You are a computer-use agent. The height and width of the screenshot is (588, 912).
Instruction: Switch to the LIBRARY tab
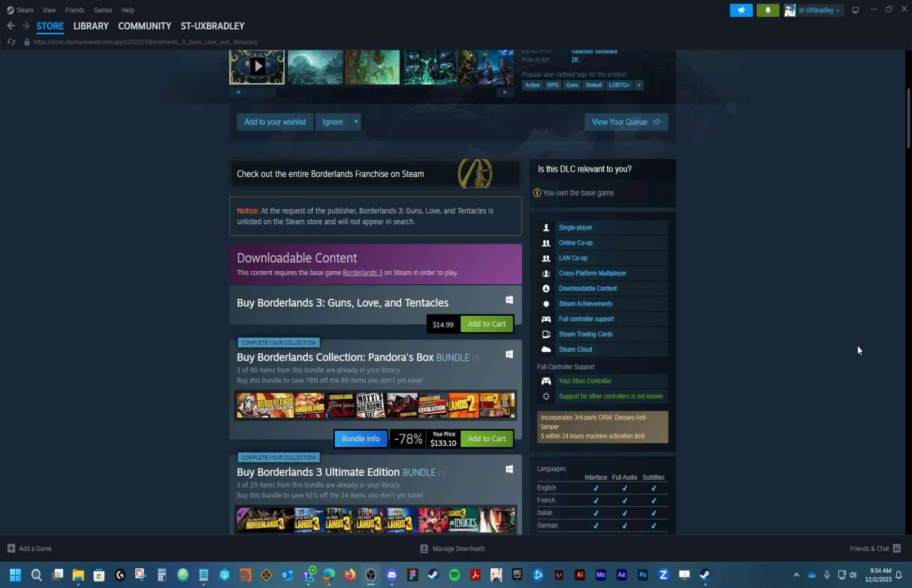(x=91, y=26)
